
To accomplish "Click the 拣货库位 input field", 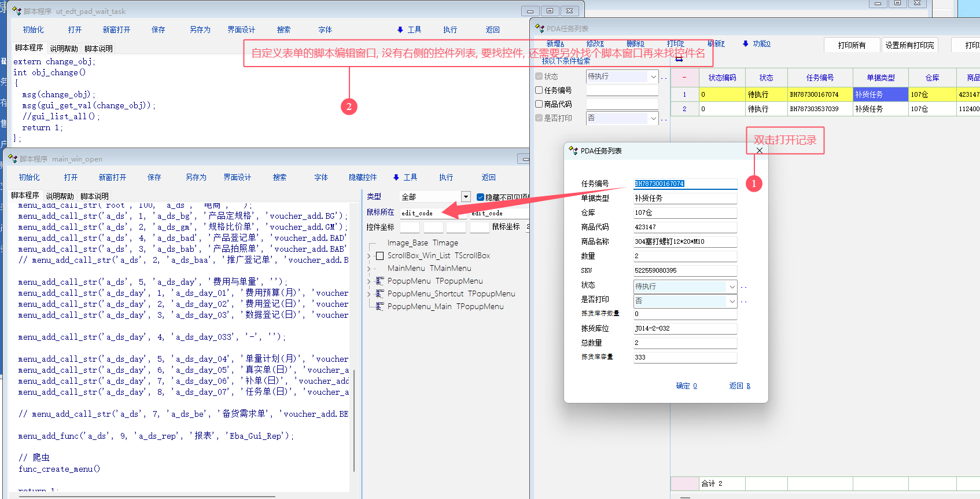I will pyautogui.click(x=685, y=328).
